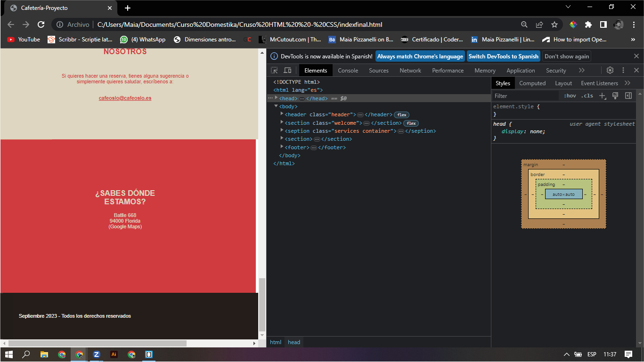Viewport: 644px width, 362px height.
Task: Show more bookmarks chevron
Action: pos(633,40)
